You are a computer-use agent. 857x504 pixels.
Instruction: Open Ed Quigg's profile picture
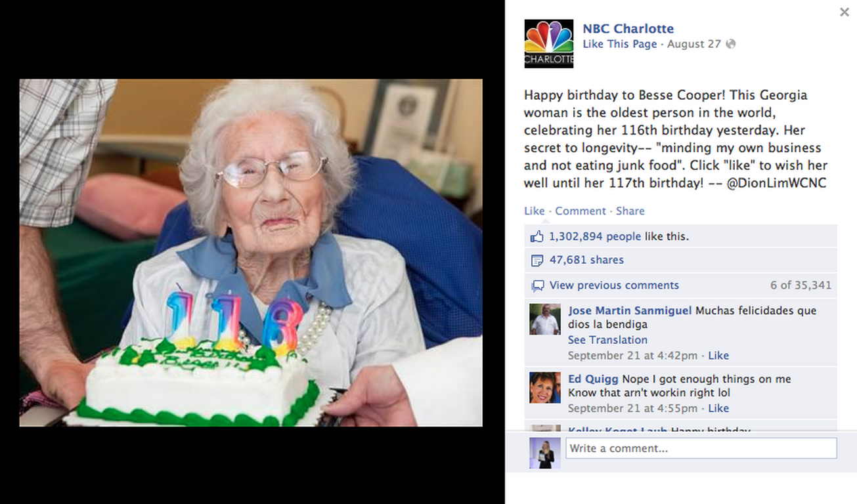pos(545,388)
